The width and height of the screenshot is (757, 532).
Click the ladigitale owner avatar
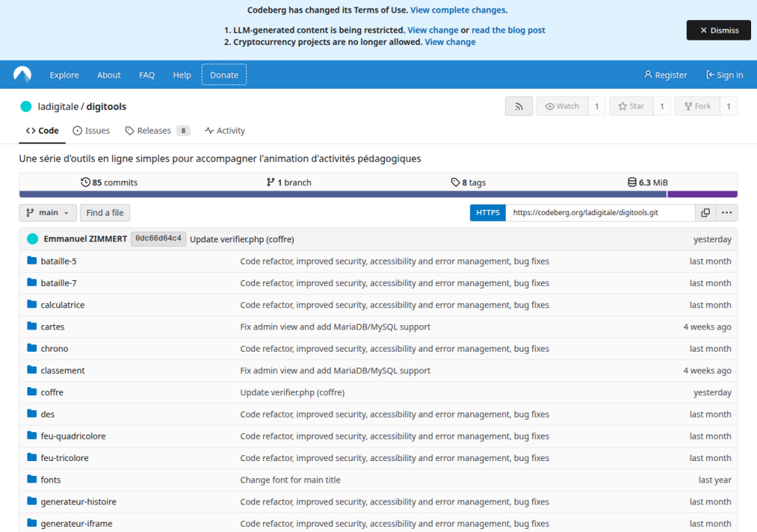pos(26,106)
